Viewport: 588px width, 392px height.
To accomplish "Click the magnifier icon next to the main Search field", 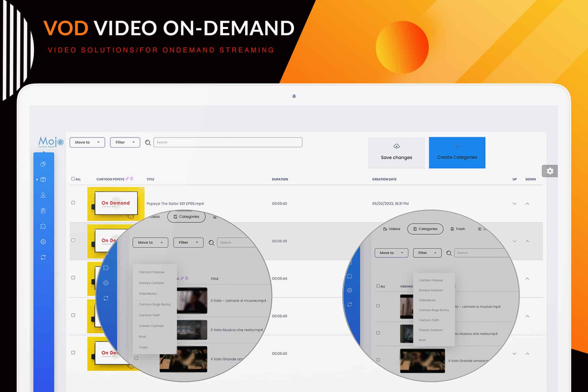I will (x=148, y=142).
